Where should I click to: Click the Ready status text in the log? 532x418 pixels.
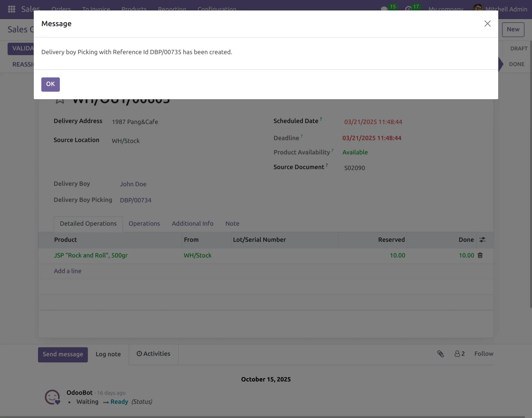click(x=119, y=402)
